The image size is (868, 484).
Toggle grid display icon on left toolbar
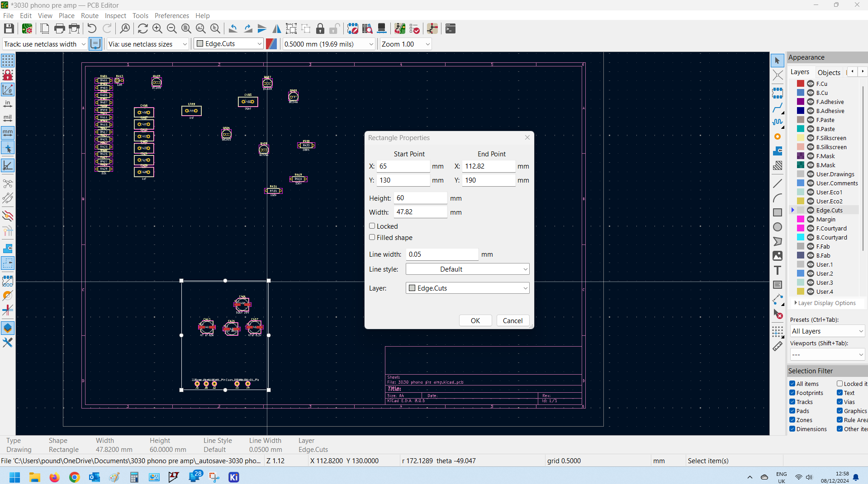tap(8, 61)
